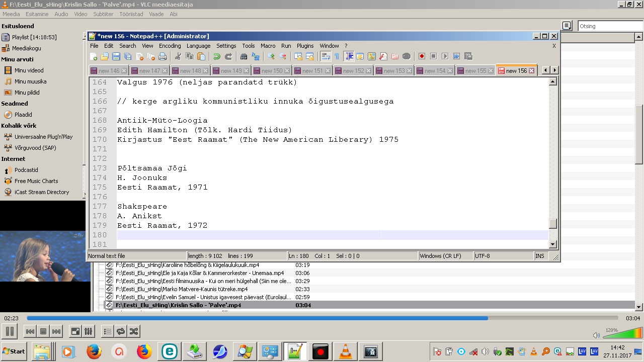Open VLC extended settings equalizer icon
The image size is (644, 362).
pos(88,331)
